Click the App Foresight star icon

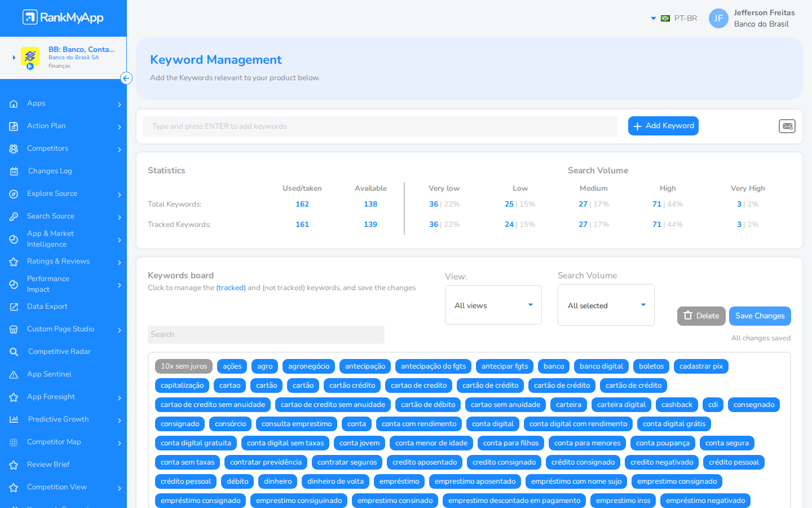(14, 397)
